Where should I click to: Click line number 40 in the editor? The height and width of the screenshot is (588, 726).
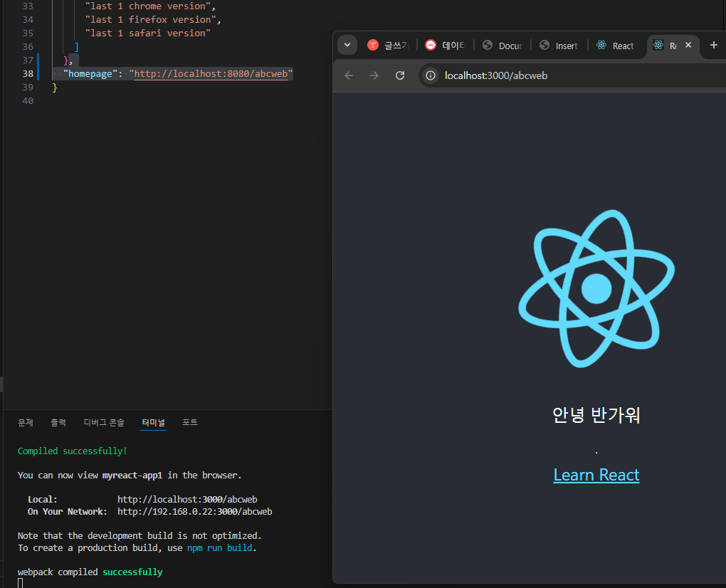coord(28,100)
